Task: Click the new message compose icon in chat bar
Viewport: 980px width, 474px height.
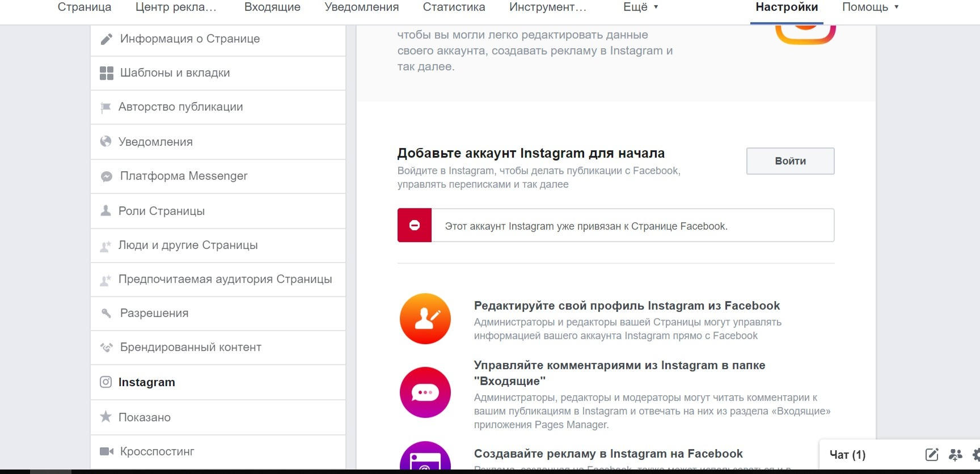Action: coord(932,454)
